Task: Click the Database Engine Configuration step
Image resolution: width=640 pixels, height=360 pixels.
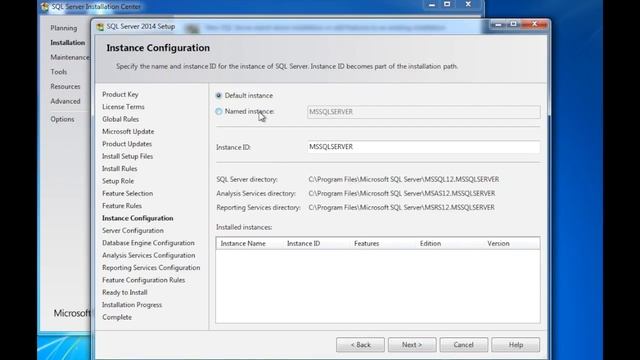Action: click(x=148, y=243)
